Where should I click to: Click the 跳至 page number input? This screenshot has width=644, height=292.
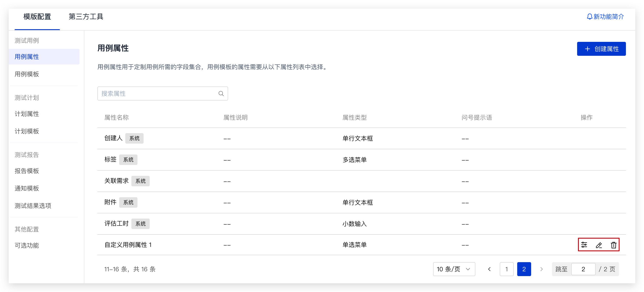click(x=583, y=269)
